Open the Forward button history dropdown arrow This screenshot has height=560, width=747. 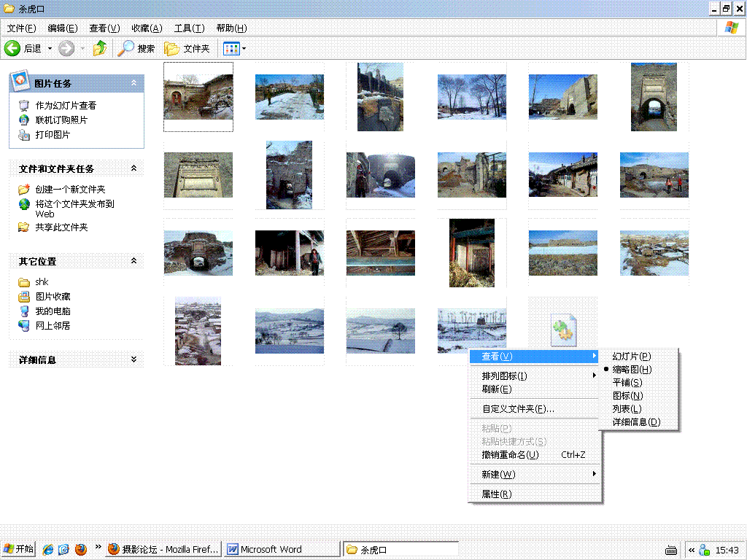tap(82, 49)
